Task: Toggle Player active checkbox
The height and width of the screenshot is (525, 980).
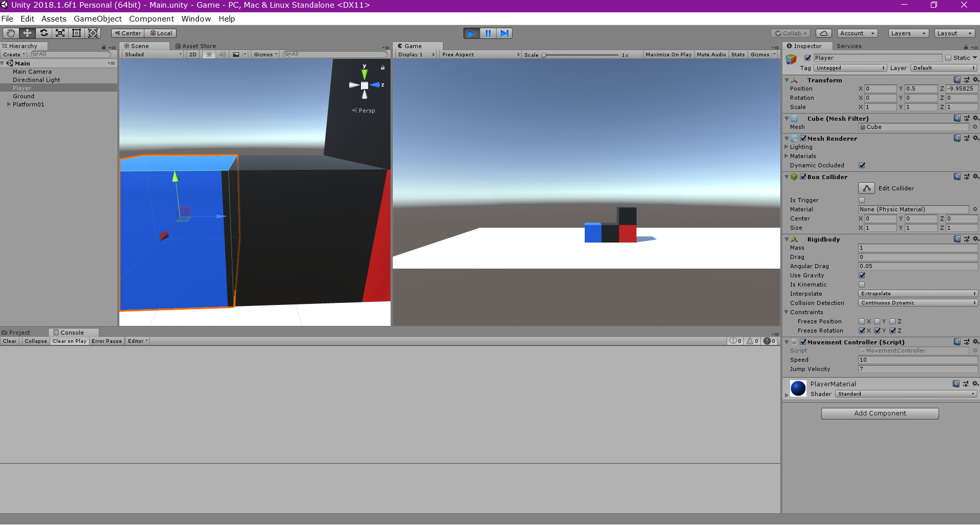Action: (x=807, y=58)
